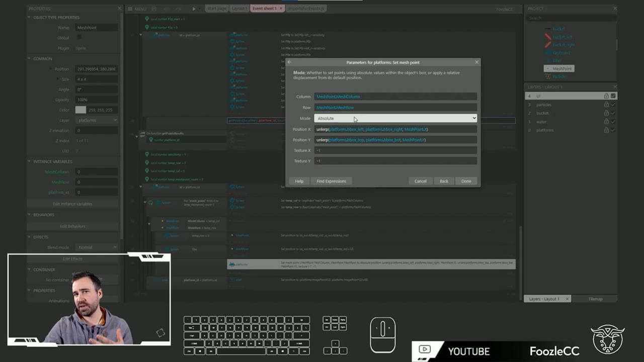
Task: Close the Event sheet 1 tab
Action: tap(281, 9)
